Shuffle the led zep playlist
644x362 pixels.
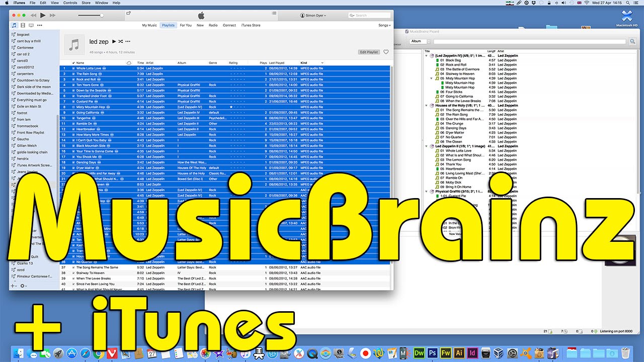click(x=121, y=41)
